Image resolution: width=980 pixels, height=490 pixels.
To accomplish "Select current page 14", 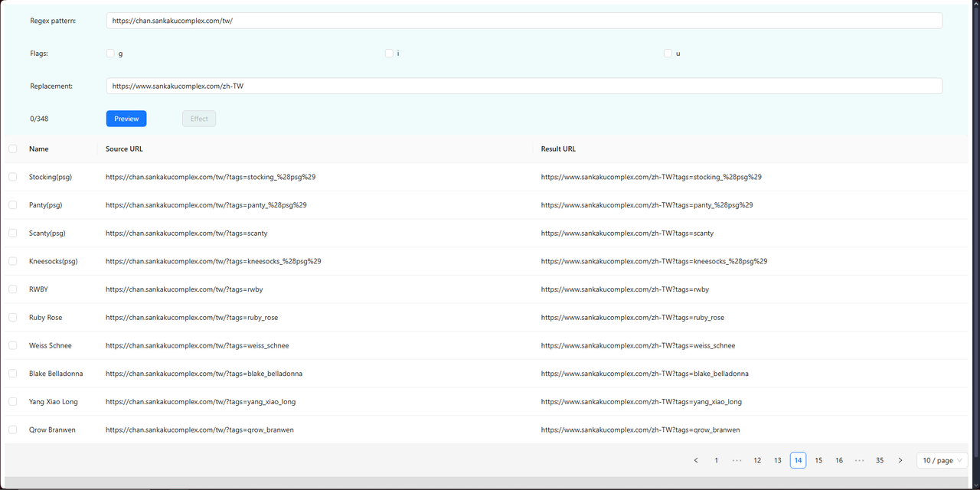I will click(798, 460).
